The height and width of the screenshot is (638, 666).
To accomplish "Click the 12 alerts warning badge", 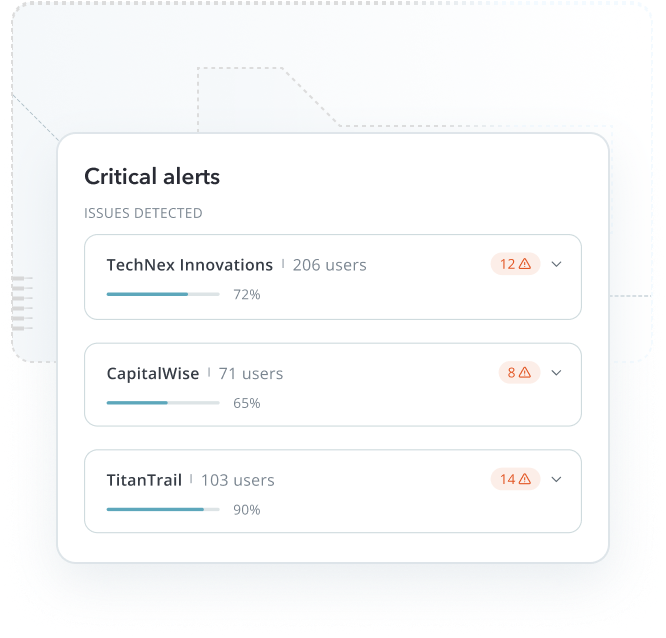I will pos(515,264).
